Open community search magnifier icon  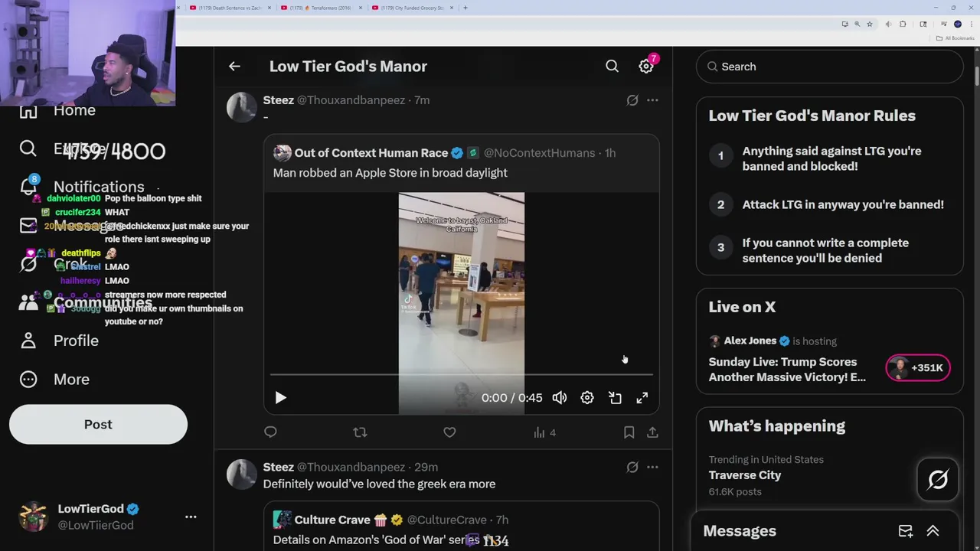coord(612,67)
